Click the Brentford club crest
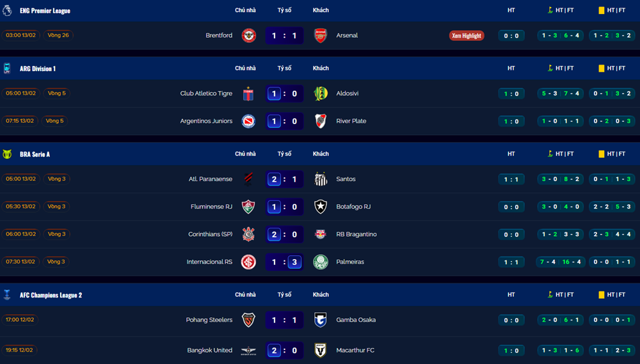Image resolution: width=640 pixels, height=364 pixels. tap(248, 36)
